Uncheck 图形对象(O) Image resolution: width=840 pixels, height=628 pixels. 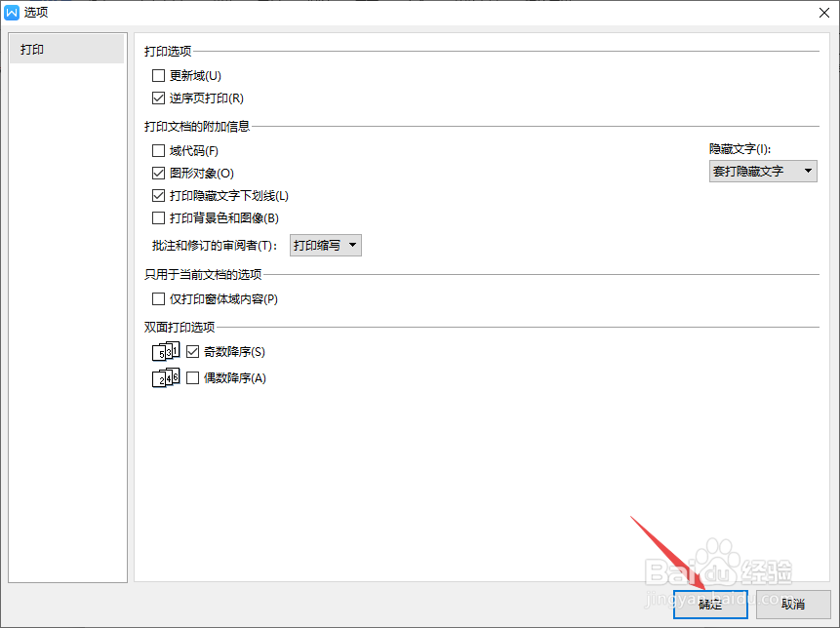point(158,173)
